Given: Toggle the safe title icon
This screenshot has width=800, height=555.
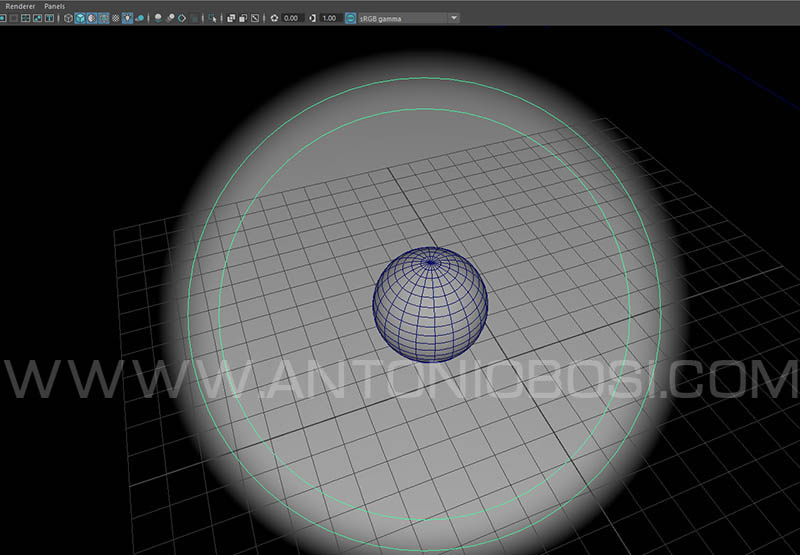Looking at the screenshot, I should [x=49, y=18].
